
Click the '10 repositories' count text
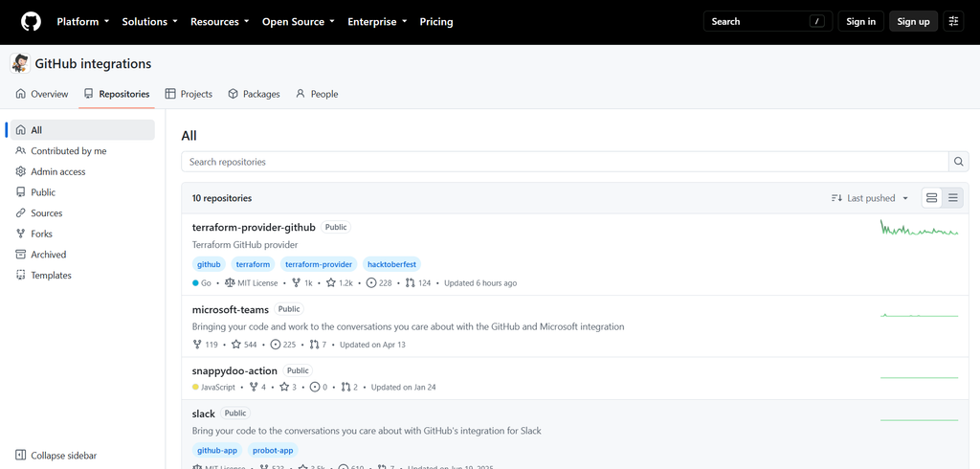[x=222, y=198]
